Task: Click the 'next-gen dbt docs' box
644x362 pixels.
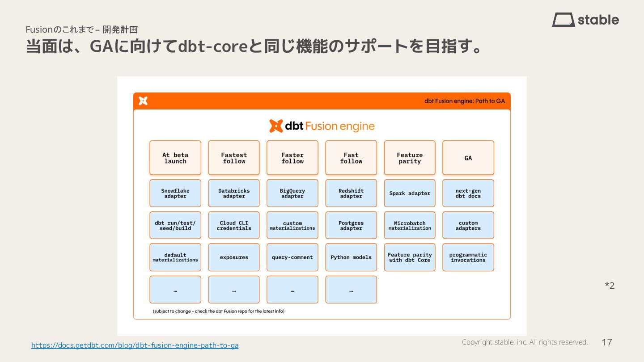Action: pos(468,194)
